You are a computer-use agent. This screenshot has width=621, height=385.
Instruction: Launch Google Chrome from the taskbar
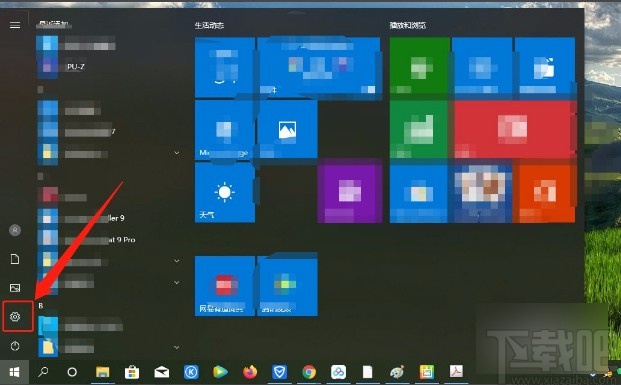tap(309, 372)
